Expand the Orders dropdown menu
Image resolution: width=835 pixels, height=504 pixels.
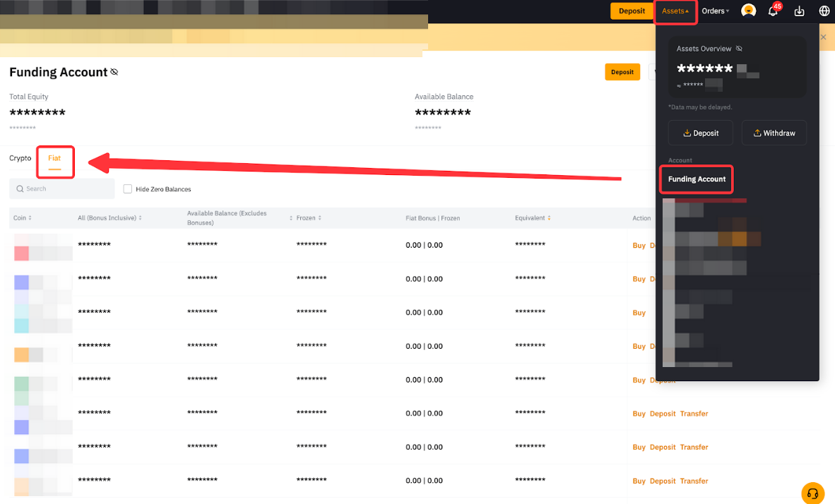715,11
